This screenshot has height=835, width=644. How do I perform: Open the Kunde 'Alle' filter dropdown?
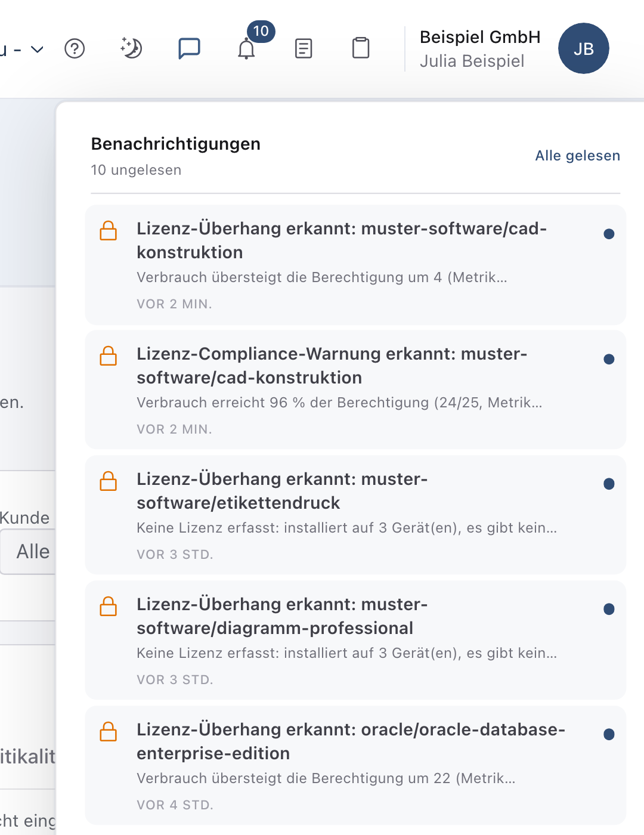click(x=28, y=552)
